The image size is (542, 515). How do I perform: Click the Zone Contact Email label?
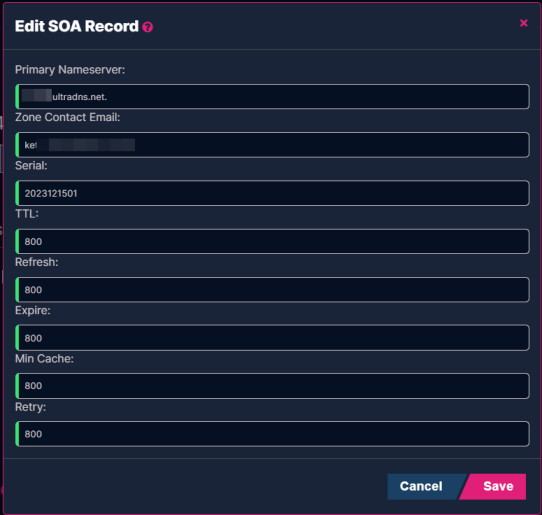point(67,118)
